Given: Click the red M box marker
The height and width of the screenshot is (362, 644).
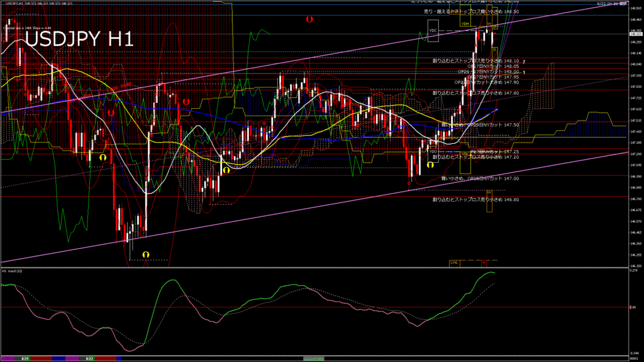Looking at the screenshot, I should tap(484, 262).
